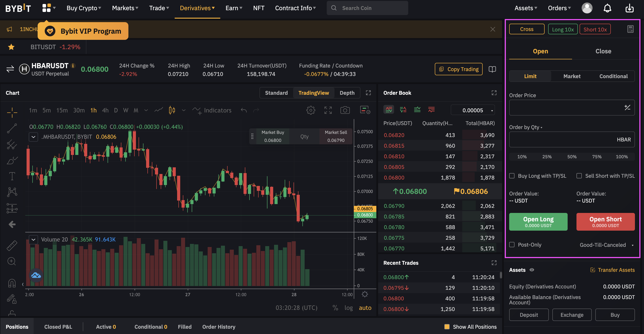
Task: Show asks-only order book view
Action: [431, 110]
